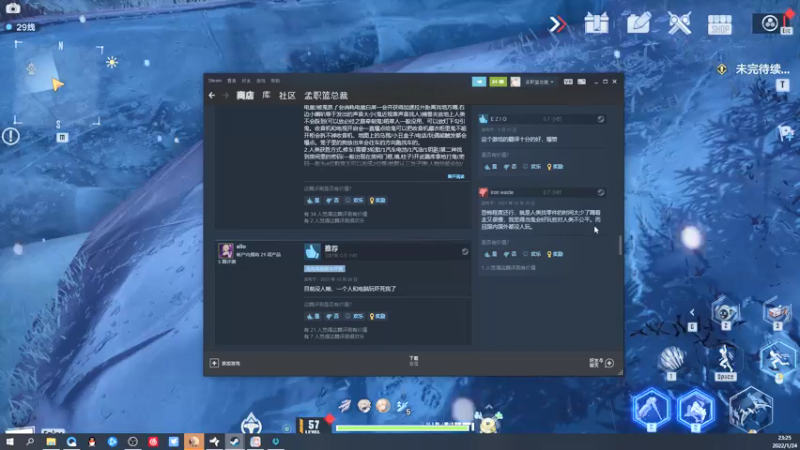Screen dimensions: 800x450
Task: Open the 游戏 games menu
Action: 261,81
